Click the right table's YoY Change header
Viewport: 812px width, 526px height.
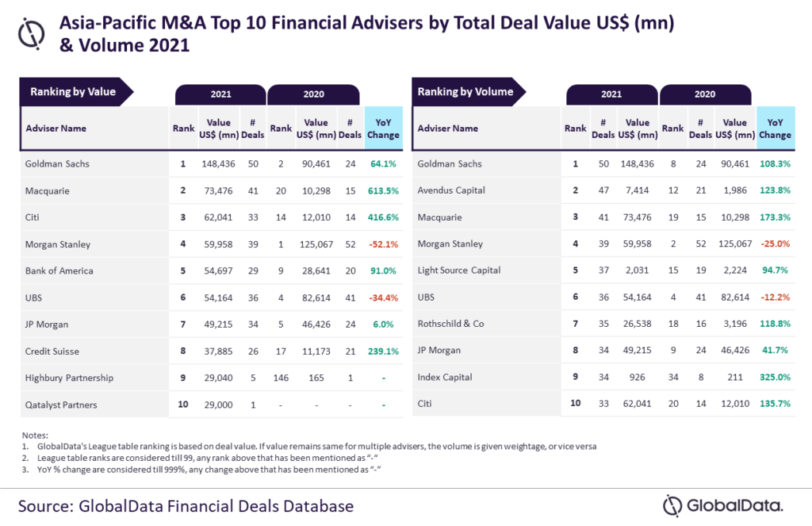[x=774, y=129]
